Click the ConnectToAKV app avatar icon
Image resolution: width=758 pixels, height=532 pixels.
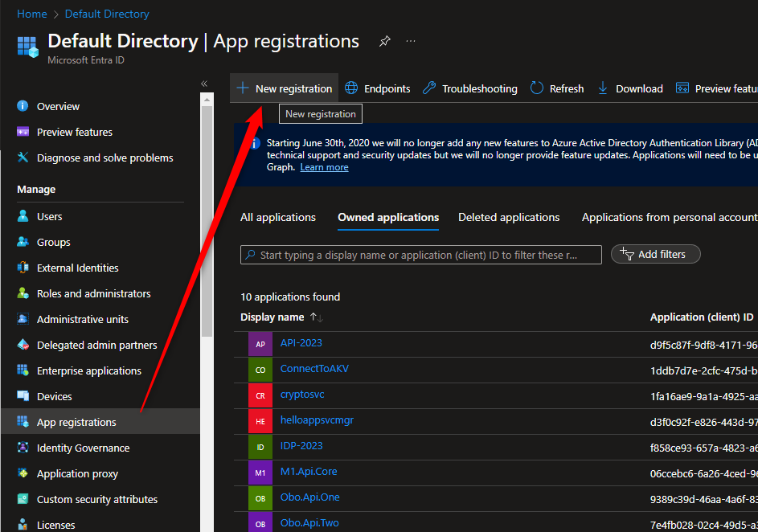(x=260, y=370)
